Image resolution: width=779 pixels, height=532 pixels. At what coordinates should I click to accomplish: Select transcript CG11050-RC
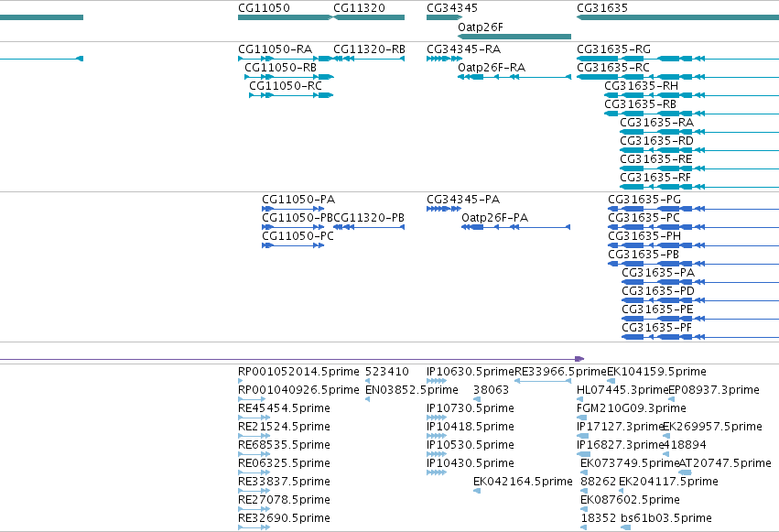tap(291, 95)
